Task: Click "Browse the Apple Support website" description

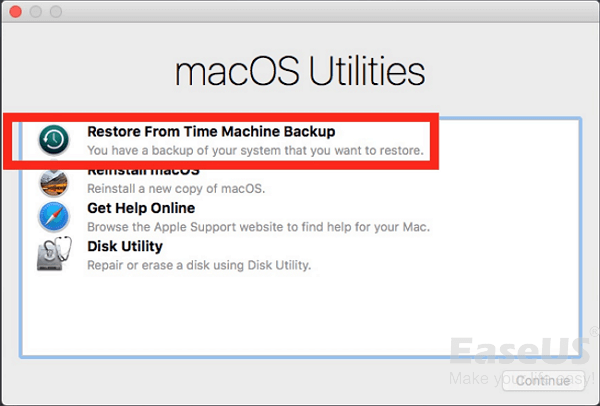Action: click(x=258, y=227)
